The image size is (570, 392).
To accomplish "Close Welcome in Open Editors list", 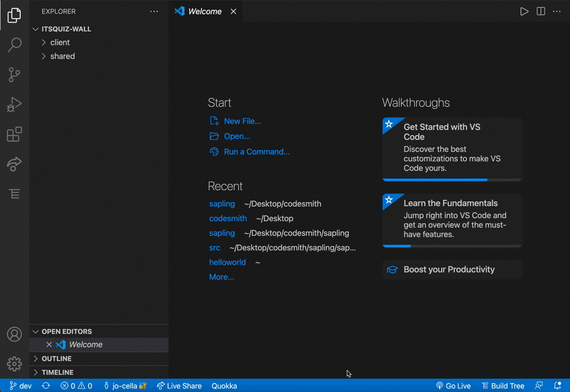I will point(49,345).
